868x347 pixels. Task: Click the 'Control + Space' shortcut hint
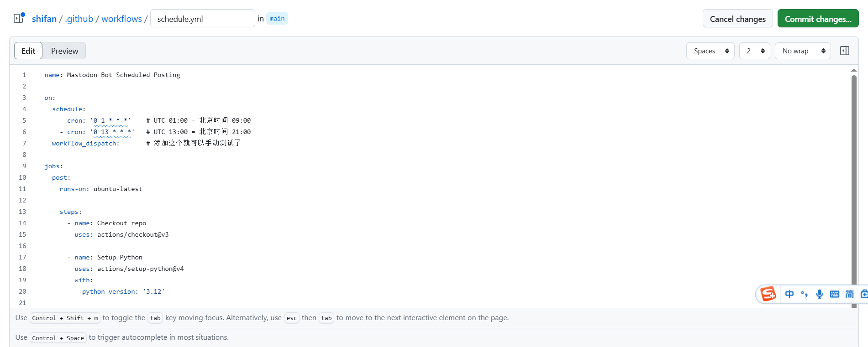click(x=58, y=338)
